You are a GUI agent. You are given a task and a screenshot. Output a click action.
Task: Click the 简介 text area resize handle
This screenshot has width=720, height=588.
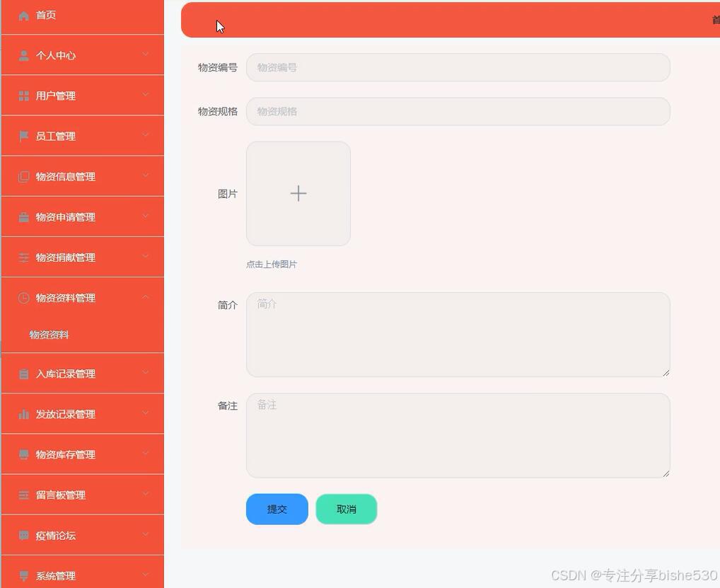[666, 373]
